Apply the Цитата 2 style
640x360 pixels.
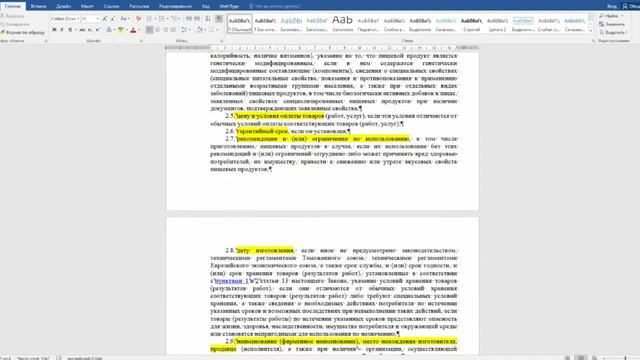497,24
